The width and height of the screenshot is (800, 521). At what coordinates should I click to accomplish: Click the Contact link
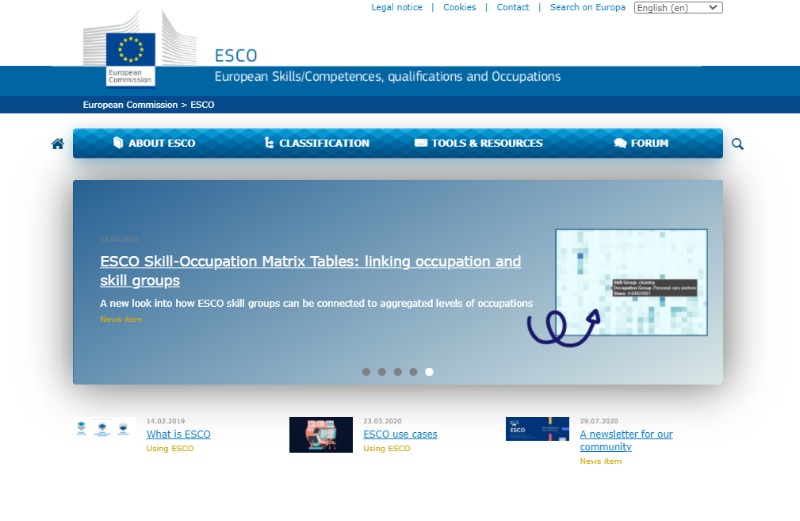coord(513,8)
